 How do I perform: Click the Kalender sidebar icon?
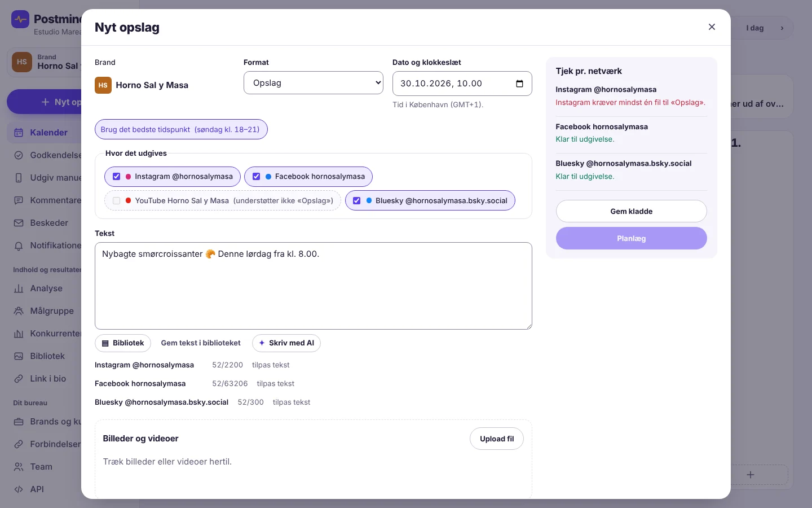coord(19,133)
